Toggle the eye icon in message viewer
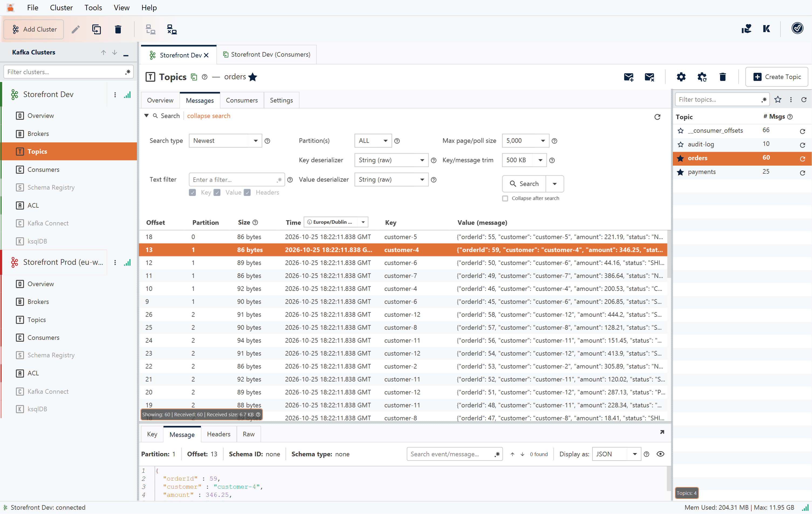812x514 pixels. coord(660,454)
